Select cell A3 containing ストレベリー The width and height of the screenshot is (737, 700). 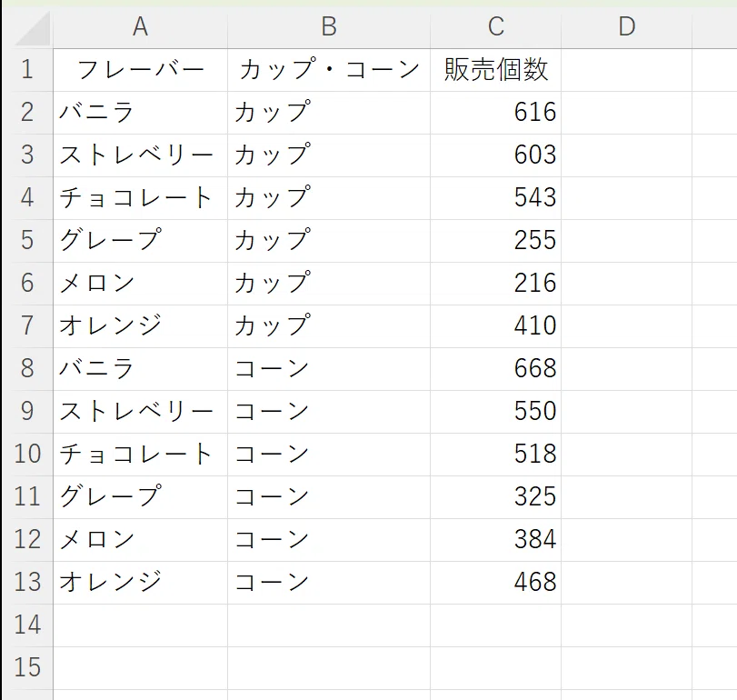141,155
